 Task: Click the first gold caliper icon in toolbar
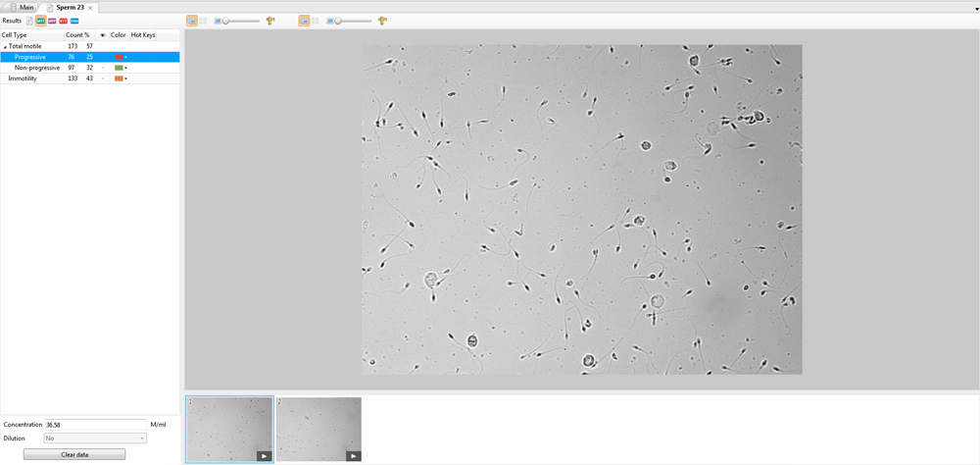coord(270,21)
